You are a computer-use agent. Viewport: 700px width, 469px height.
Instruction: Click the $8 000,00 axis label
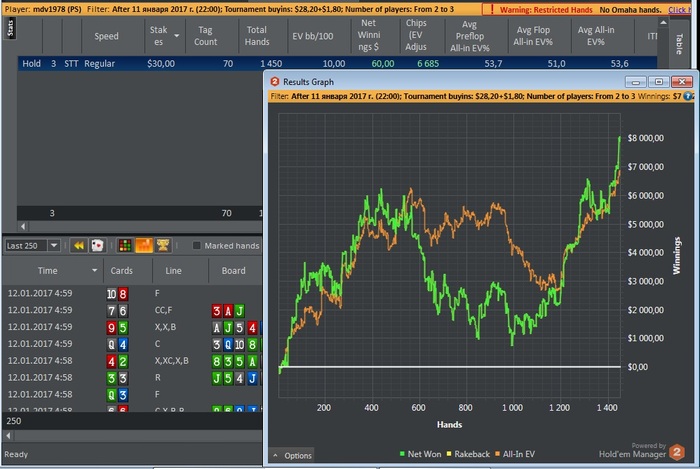(x=645, y=138)
